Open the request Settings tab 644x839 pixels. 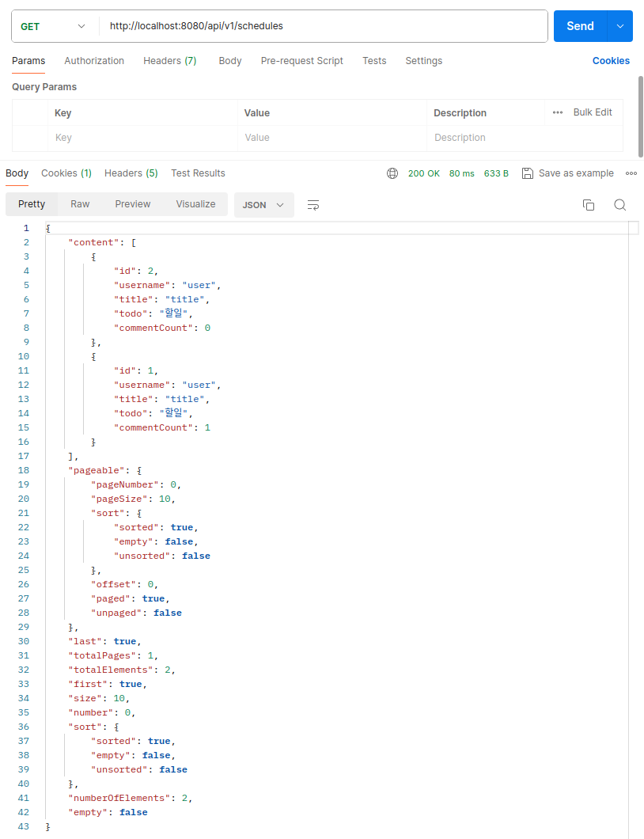coord(423,61)
